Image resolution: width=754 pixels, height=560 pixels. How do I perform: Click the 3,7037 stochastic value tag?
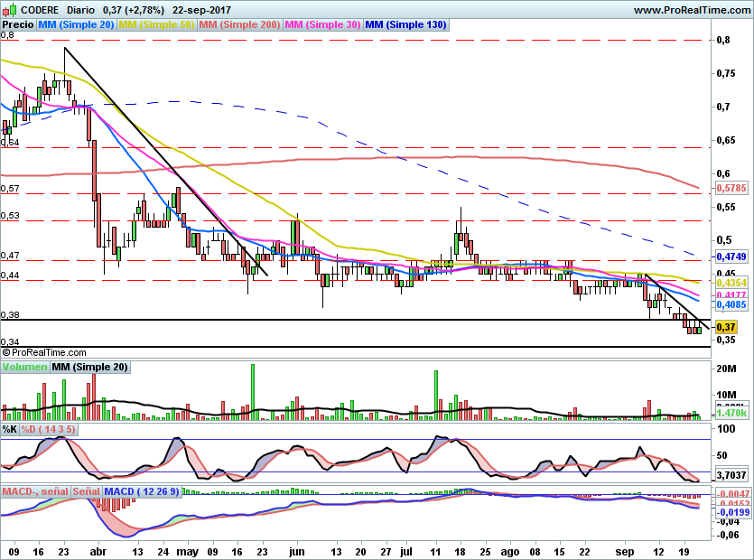730,474
